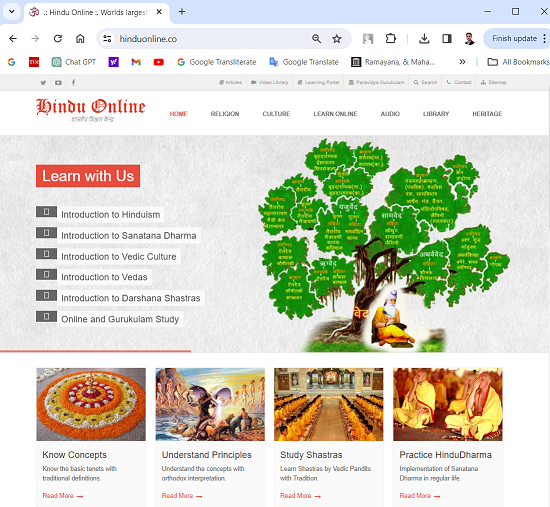Click the address bar showing hinduonline.co
This screenshot has height=507, width=550.
coord(210,39)
